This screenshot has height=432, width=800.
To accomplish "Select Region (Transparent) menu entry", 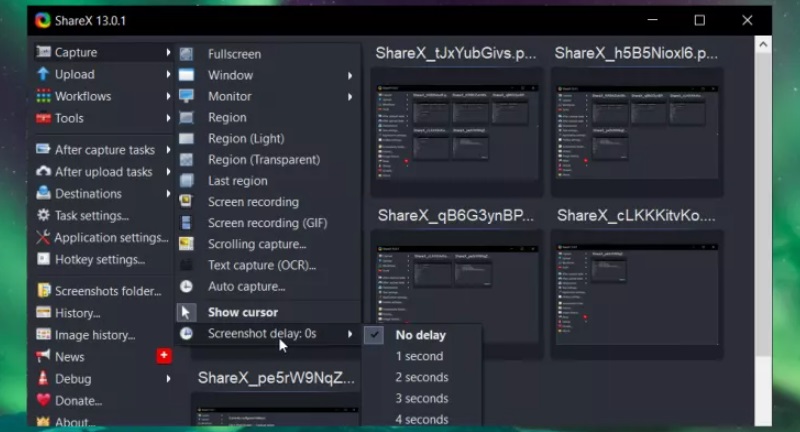I will [x=263, y=160].
